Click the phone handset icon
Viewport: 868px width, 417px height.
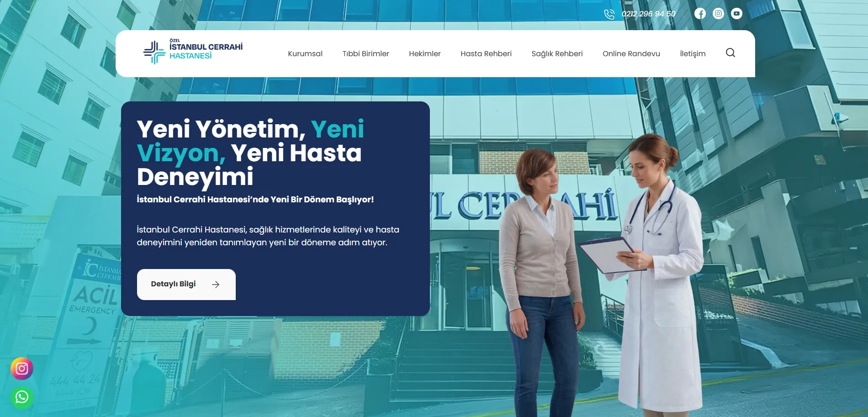pyautogui.click(x=609, y=14)
